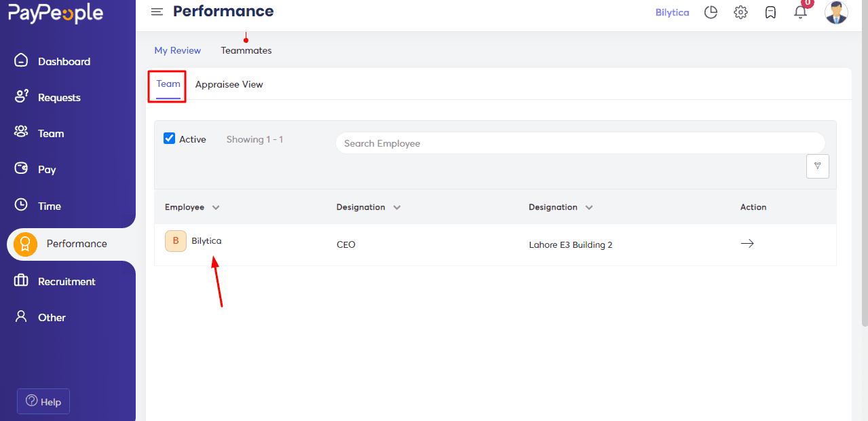Click the Showing 1 - 1 count text
868x421 pixels.
(254, 139)
